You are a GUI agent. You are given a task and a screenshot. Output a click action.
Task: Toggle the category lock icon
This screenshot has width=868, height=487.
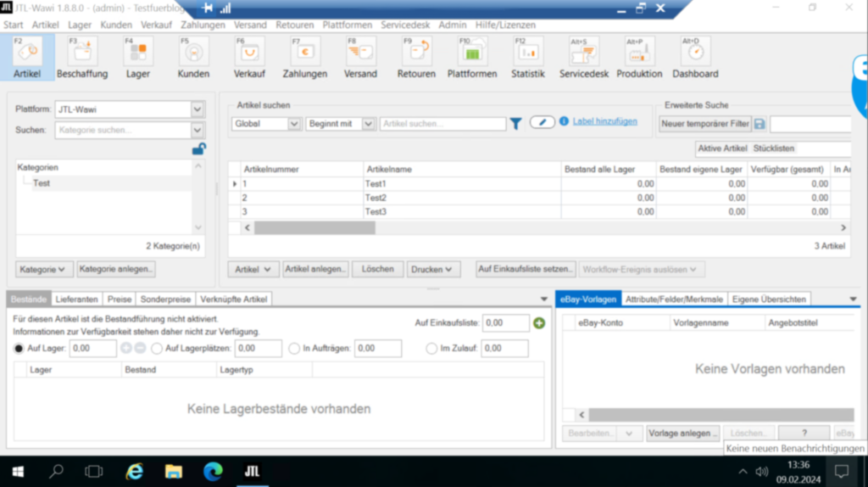tap(198, 149)
